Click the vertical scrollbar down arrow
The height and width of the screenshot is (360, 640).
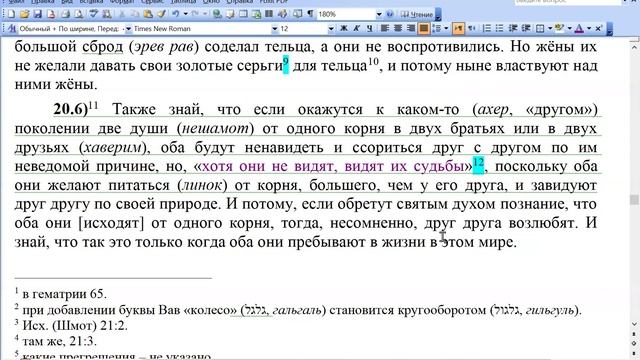[634, 324]
